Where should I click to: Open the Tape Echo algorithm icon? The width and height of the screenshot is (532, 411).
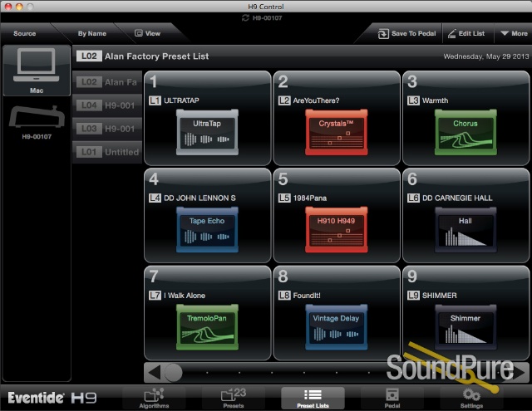pos(207,230)
